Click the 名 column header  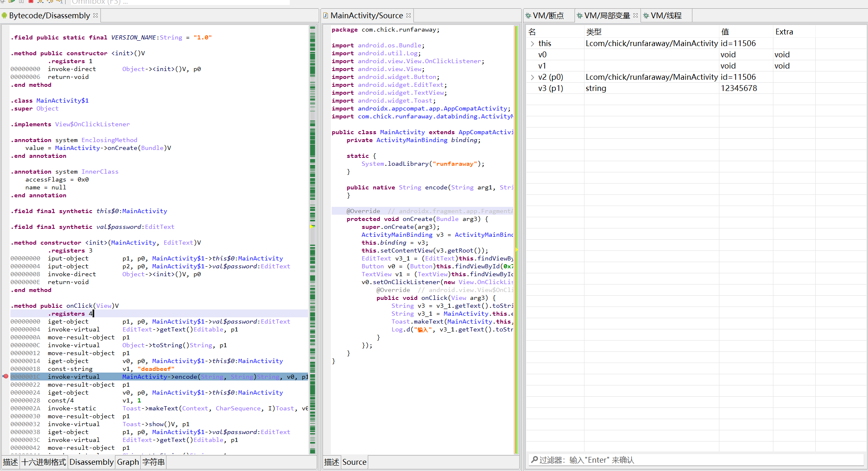point(555,32)
